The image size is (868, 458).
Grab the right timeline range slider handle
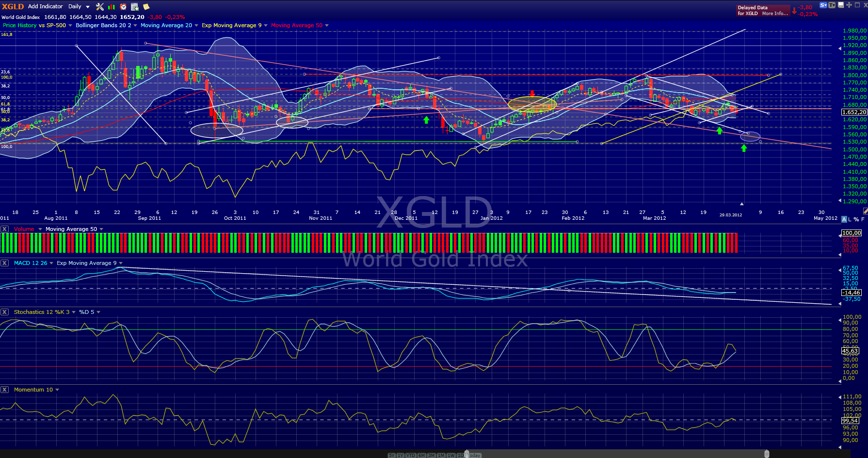767,454
